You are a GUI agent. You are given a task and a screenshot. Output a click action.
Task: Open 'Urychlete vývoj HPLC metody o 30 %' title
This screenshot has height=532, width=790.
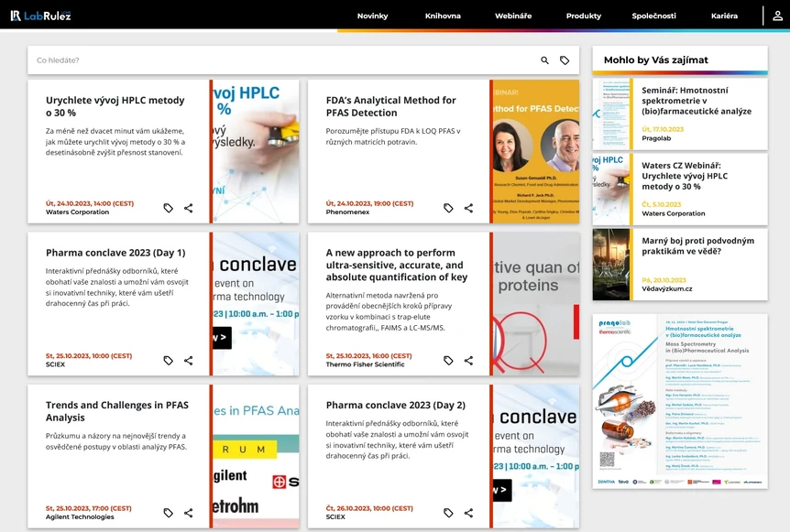115,106
